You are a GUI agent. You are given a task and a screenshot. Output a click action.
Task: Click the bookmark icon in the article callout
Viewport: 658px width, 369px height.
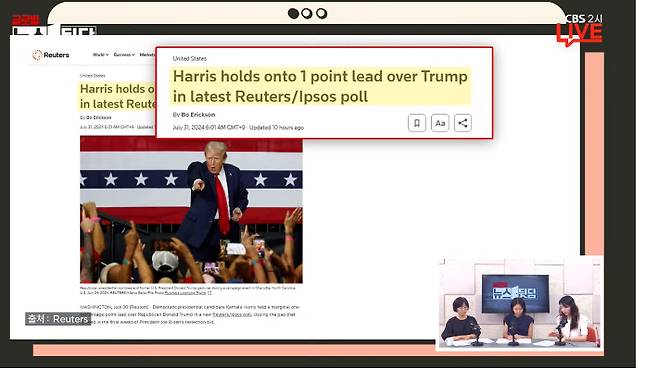417,123
